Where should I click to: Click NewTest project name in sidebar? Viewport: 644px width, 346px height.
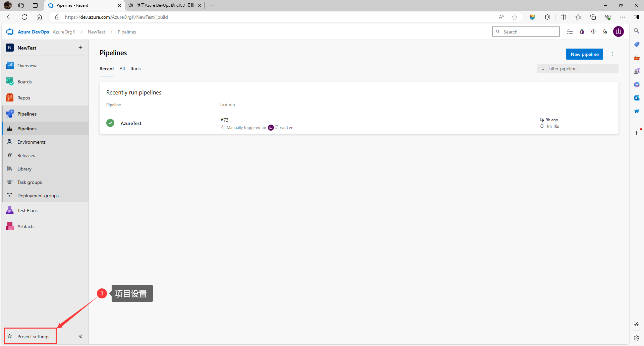pyautogui.click(x=27, y=48)
